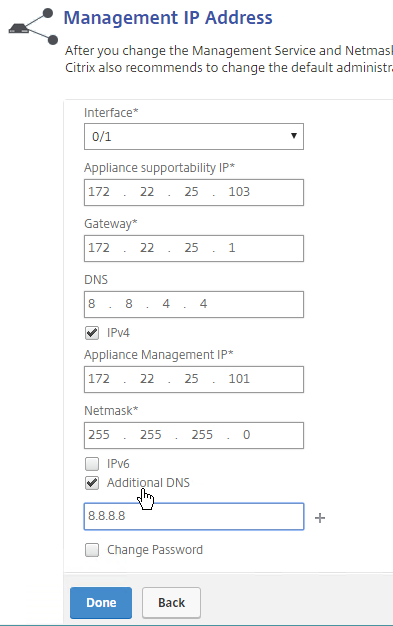Screen dimensions: 393x626
Task: Click the first octet 255 of Netmask
Action: pos(99,434)
